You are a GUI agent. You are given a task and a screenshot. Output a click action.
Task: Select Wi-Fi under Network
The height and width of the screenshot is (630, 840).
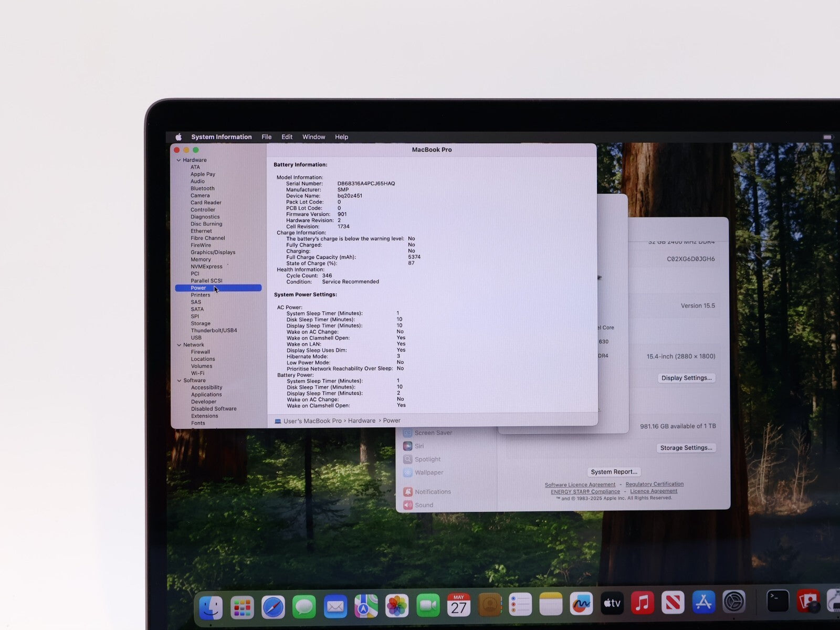pos(198,373)
